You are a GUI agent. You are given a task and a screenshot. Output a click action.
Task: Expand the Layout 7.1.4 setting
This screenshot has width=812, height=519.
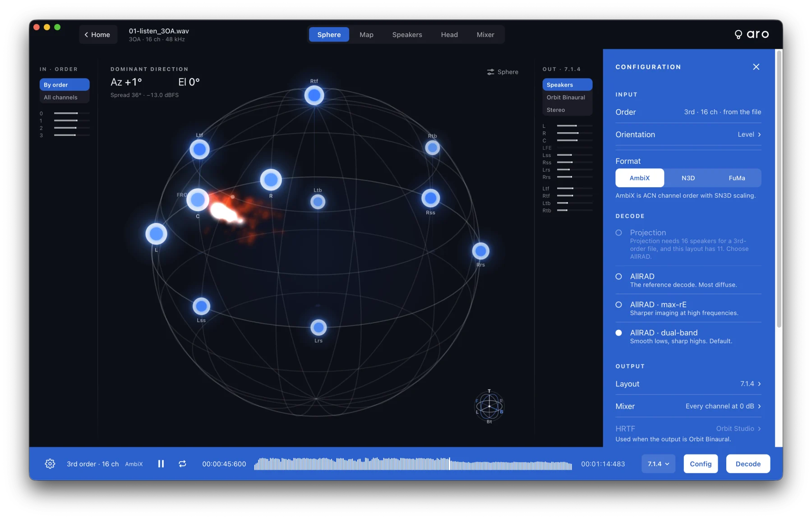point(688,384)
